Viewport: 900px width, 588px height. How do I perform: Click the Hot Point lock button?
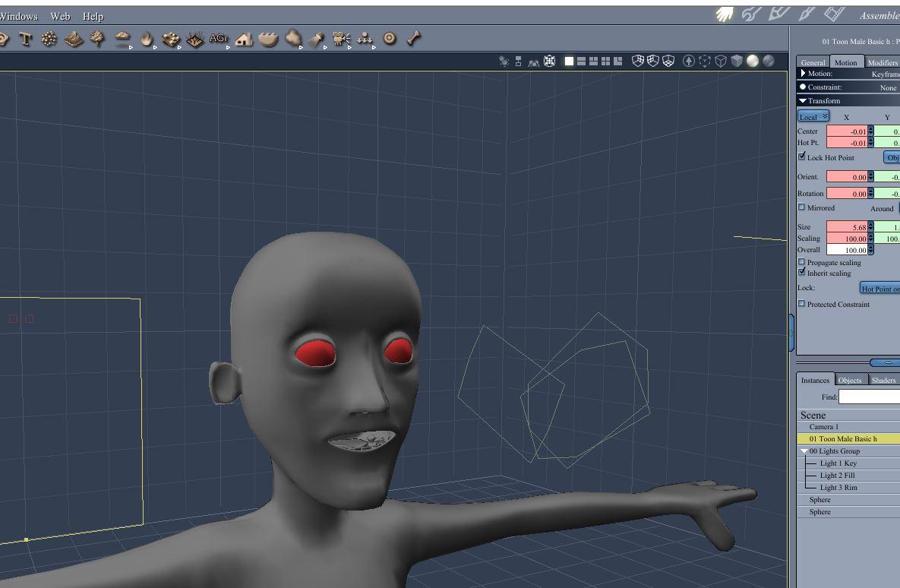coord(880,289)
